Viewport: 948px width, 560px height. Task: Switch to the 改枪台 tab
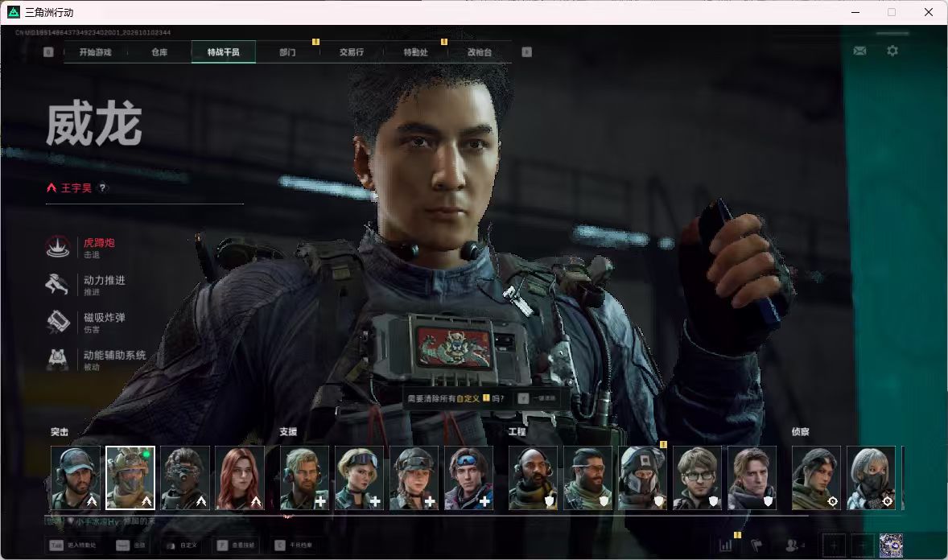(480, 52)
